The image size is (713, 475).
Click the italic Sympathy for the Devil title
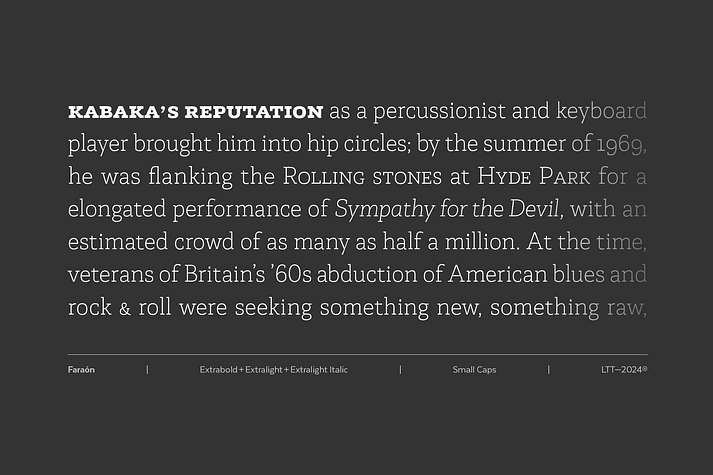point(449,209)
